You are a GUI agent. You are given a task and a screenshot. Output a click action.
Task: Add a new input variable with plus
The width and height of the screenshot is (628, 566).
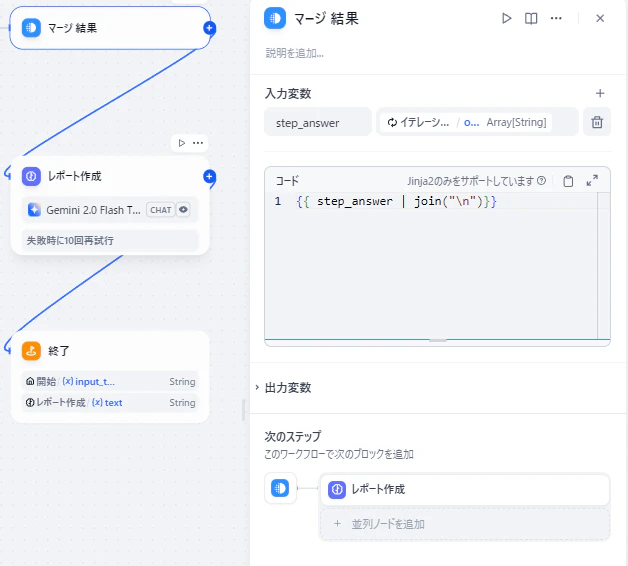[600, 93]
